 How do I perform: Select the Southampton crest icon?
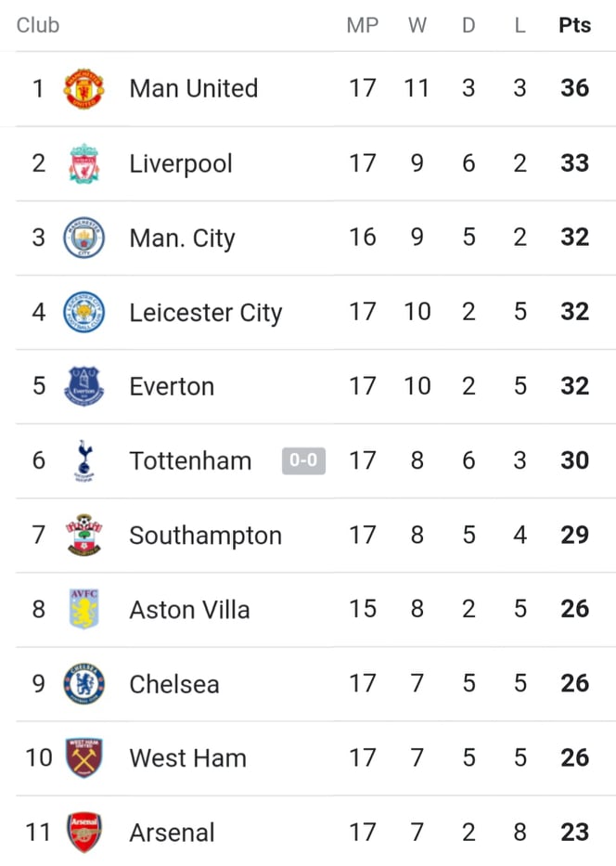coord(83,535)
